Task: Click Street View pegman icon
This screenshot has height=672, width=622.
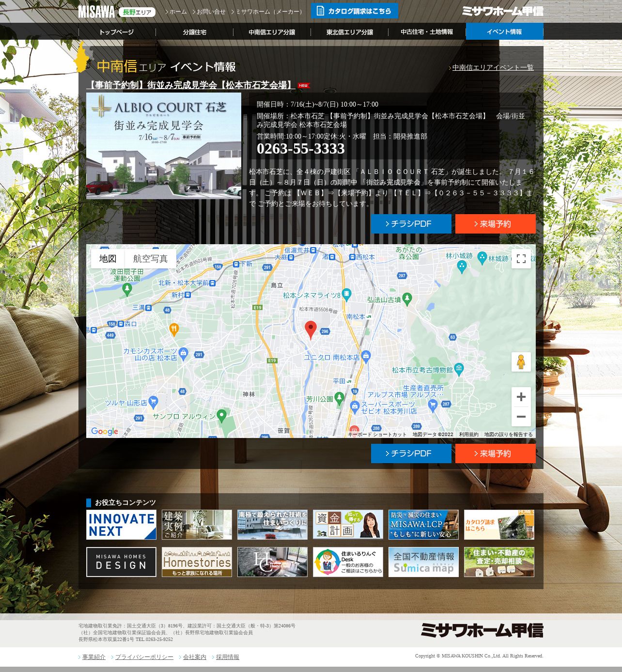Action: [x=521, y=362]
